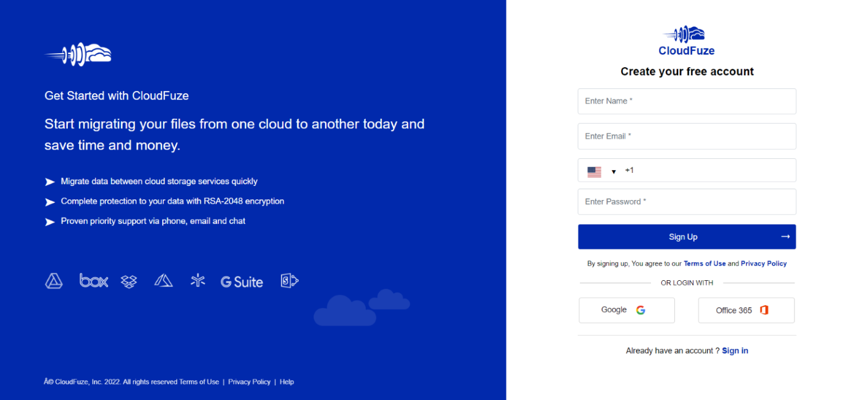Click the Enter Email field

point(686,136)
